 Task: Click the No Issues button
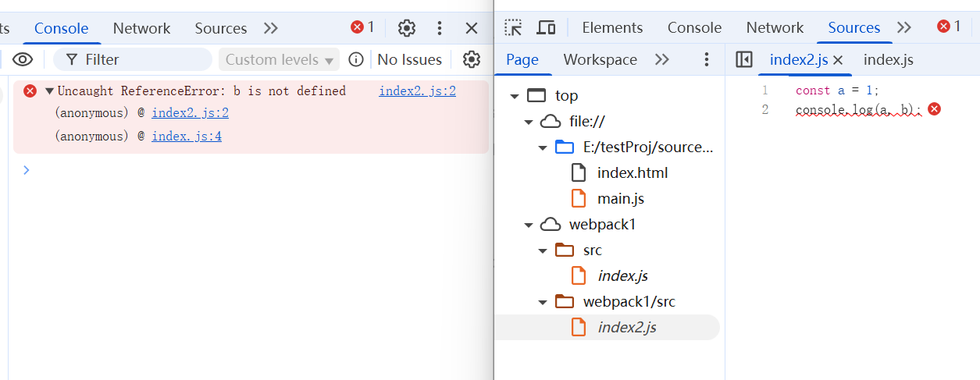pos(409,59)
